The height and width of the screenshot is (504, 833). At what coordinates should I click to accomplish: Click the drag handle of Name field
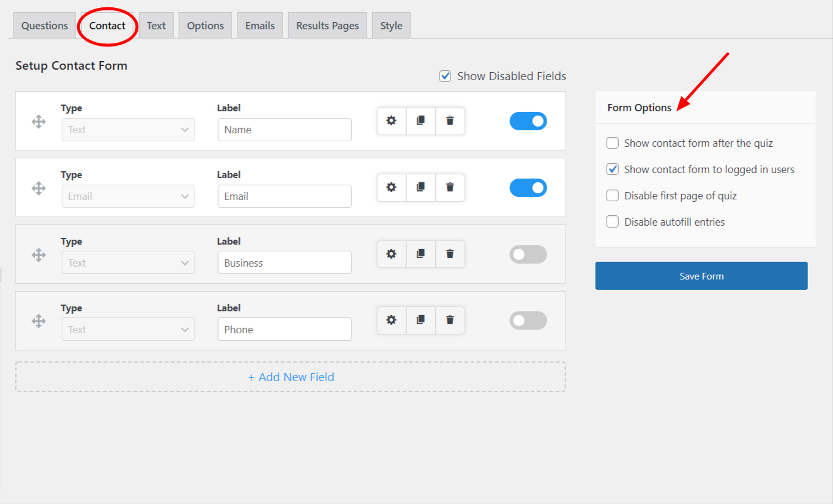39,122
